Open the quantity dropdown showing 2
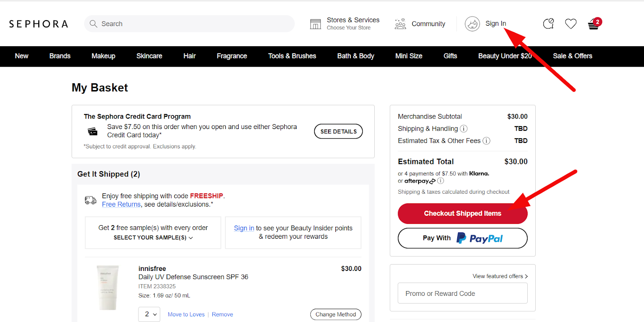Screen dimensions: 644x322 click(149, 314)
